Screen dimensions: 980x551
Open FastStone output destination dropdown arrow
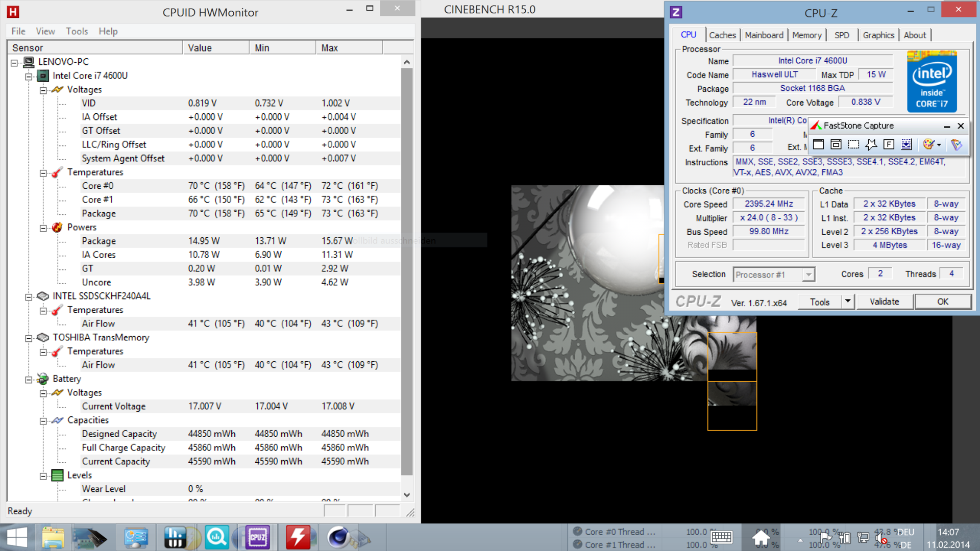coord(939,145)
